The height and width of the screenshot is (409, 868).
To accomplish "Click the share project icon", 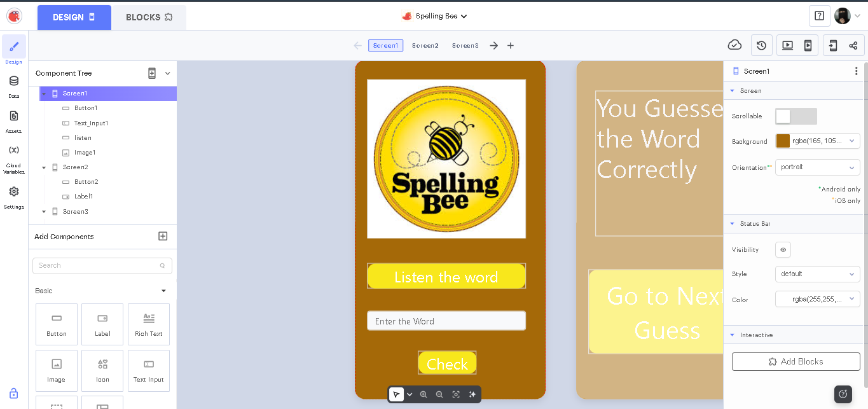I will (853, 45).
